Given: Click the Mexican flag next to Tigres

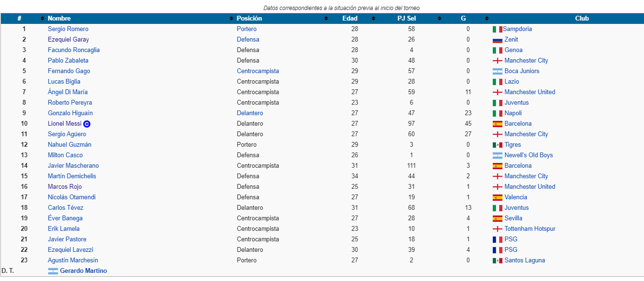Looking at the screenshot, I should [497, 145].
